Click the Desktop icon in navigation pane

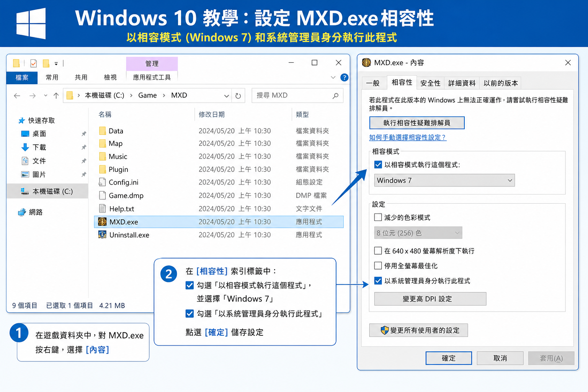click(25, 134)
